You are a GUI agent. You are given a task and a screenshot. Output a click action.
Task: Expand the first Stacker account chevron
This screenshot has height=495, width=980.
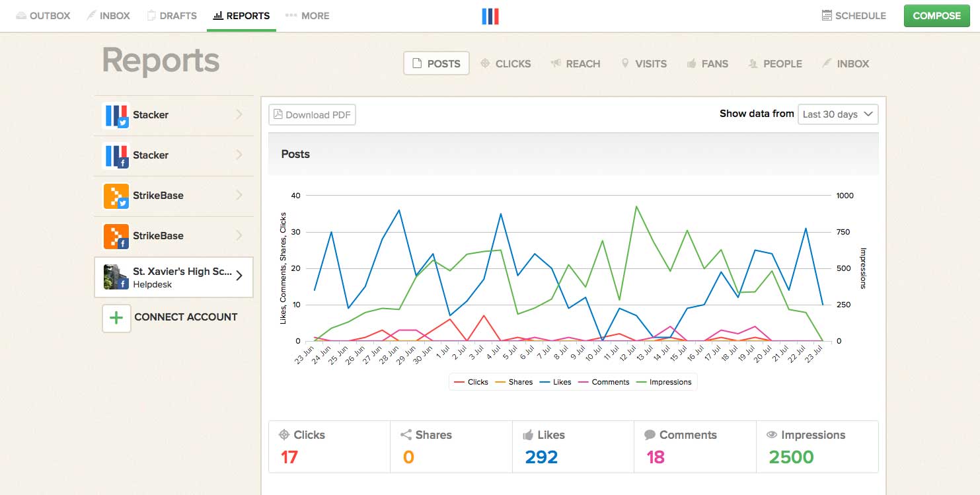tap(239, 115)
